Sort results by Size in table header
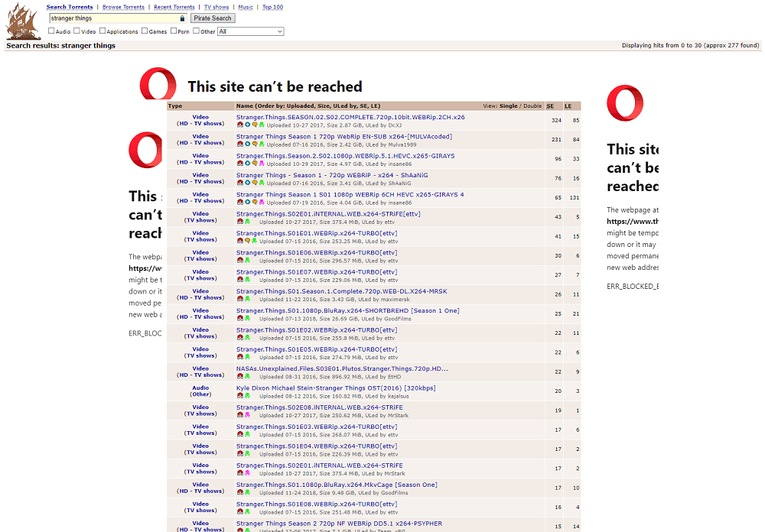The width and height of the screenshot is (765, 532). [x=324, y=105]
